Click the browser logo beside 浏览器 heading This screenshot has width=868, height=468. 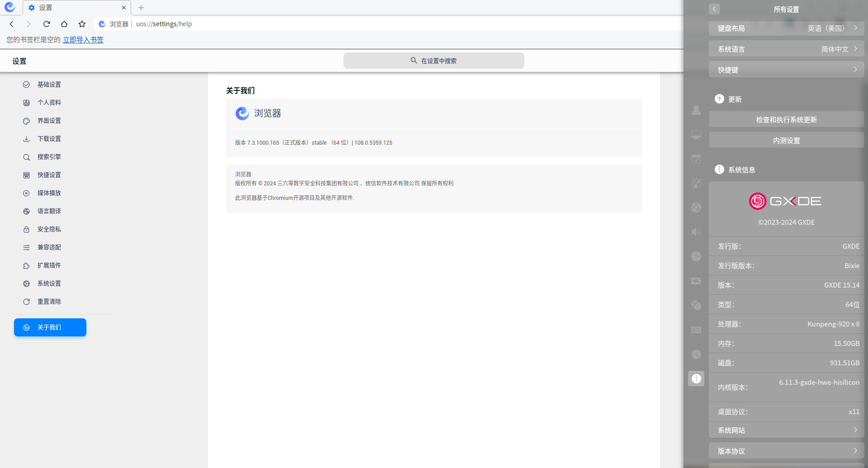[242, 113]
